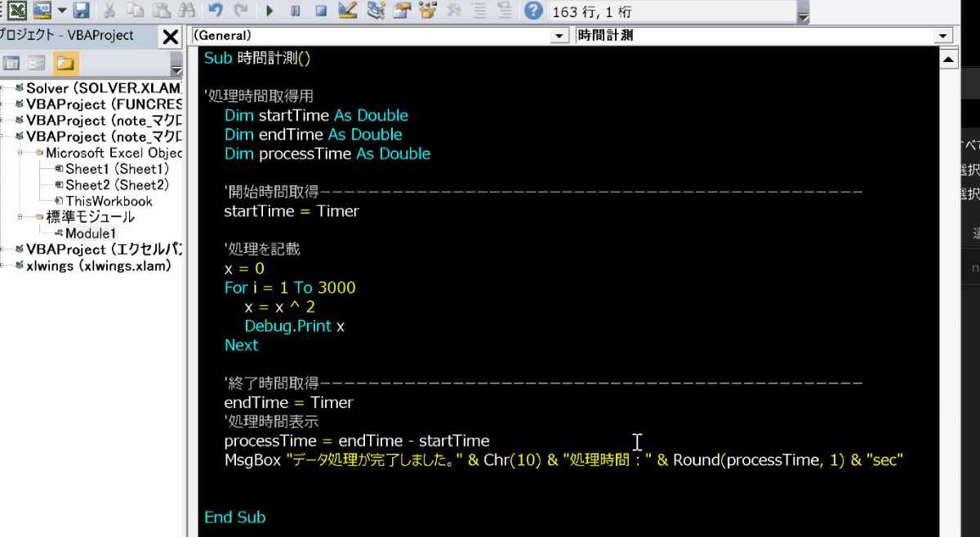Click the code scrollbar up arrow

948,60
